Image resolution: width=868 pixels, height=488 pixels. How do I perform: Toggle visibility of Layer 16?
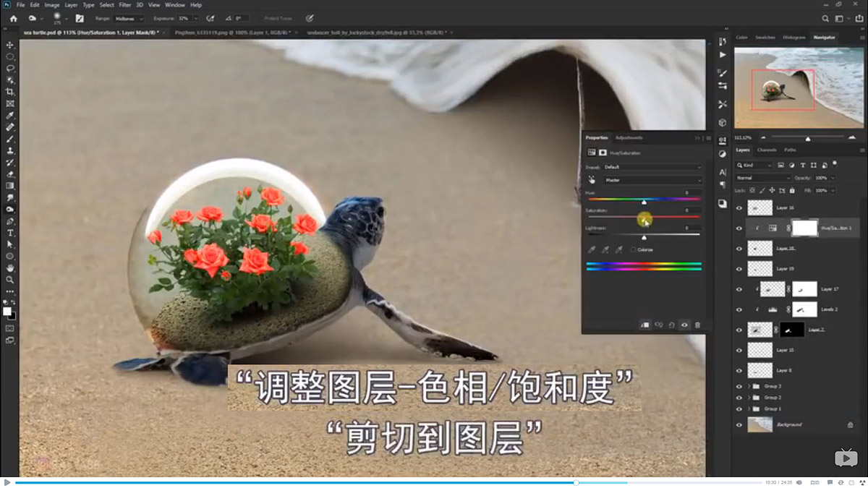pyautogui.click(x=739, y=208)
